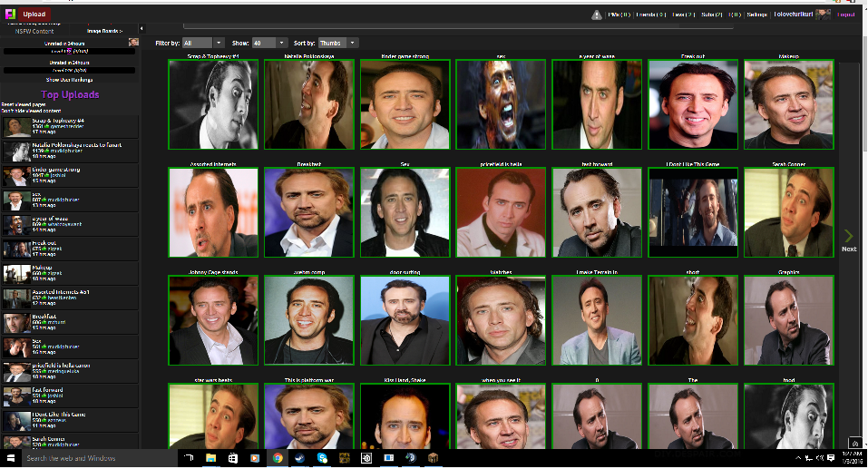
Task: Collapse the left sidebar with the arrow
Action: coord(141,29)
